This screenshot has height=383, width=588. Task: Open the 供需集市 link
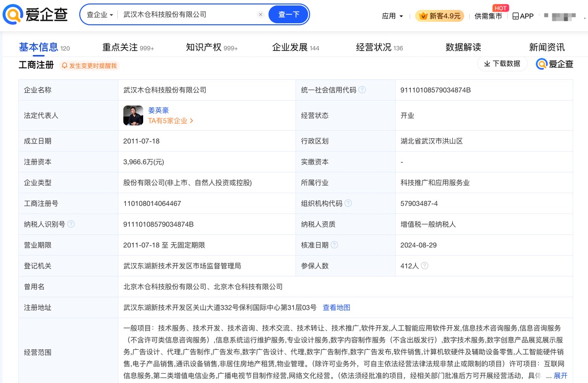(488, 16)
